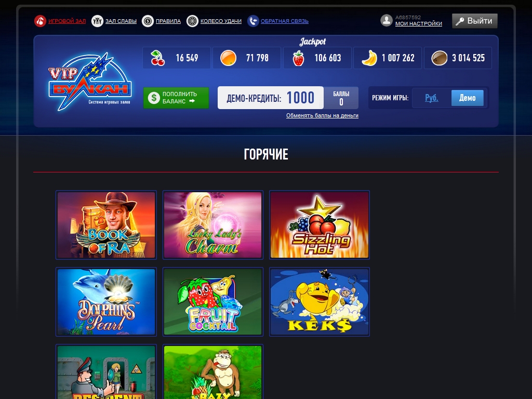Click the red Игровой зал cherry icon
The height and width of the screenshot is (399, 532).
tap(40, 21)
